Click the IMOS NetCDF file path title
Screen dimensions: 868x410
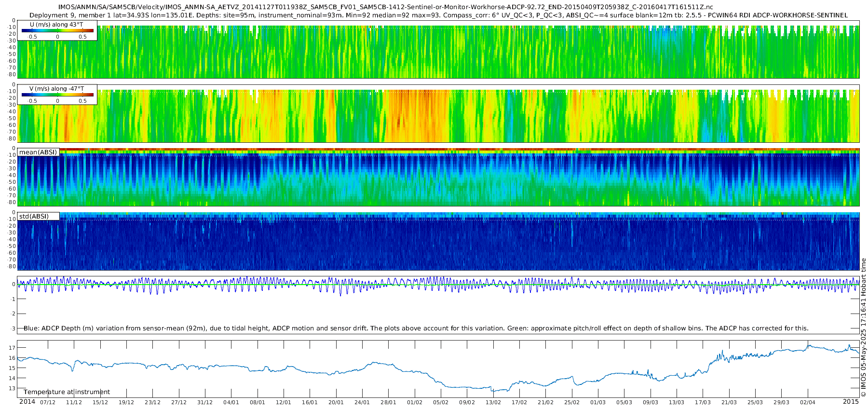pos(385,7)
